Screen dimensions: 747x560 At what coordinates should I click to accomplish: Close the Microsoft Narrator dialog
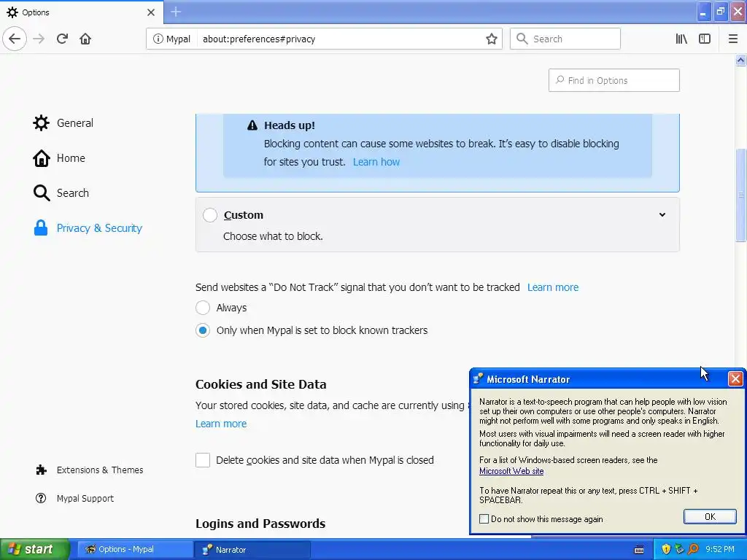coord(735,378)
